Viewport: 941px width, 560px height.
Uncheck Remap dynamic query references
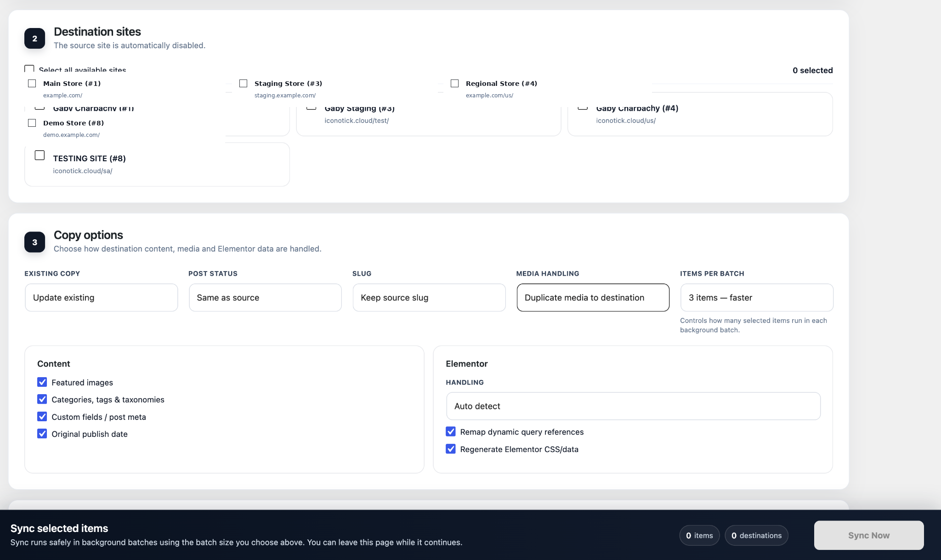click(x=451, y=432)
